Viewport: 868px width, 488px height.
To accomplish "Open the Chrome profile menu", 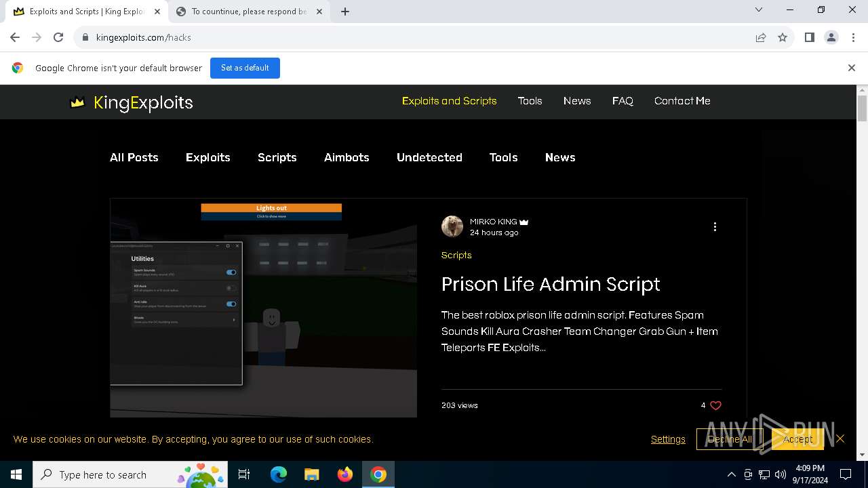I will coord(831,37).
